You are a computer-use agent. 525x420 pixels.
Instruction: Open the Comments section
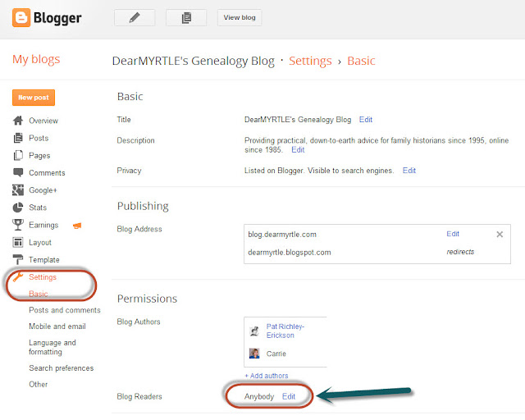[47, 173]
